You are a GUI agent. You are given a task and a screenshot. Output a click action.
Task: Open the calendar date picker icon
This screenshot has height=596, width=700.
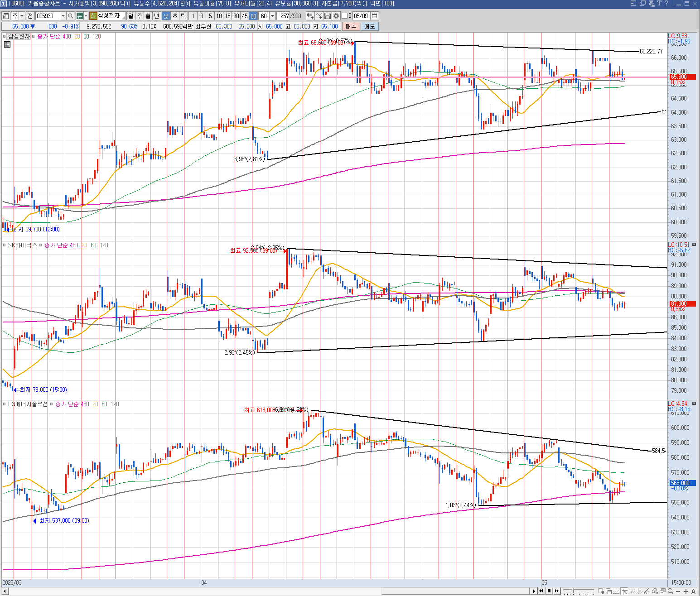tap(375, 16)
